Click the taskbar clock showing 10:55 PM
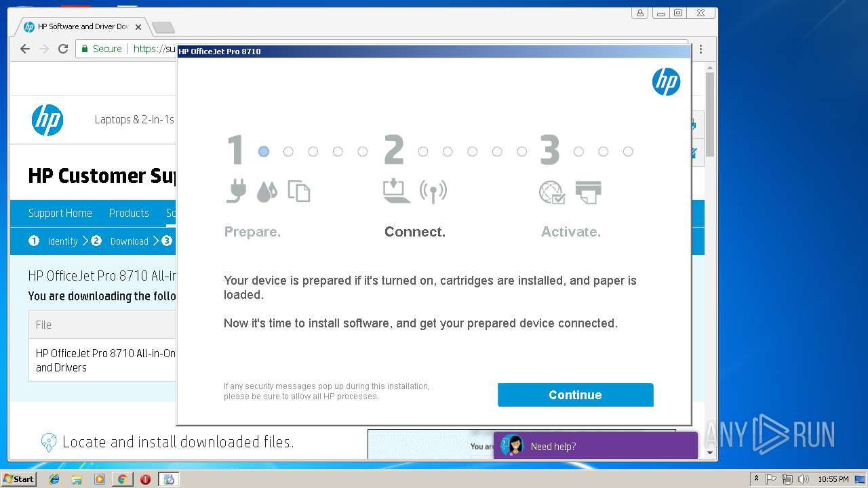Viewport: 868px width, 488px height. click(x=833, y=479)
